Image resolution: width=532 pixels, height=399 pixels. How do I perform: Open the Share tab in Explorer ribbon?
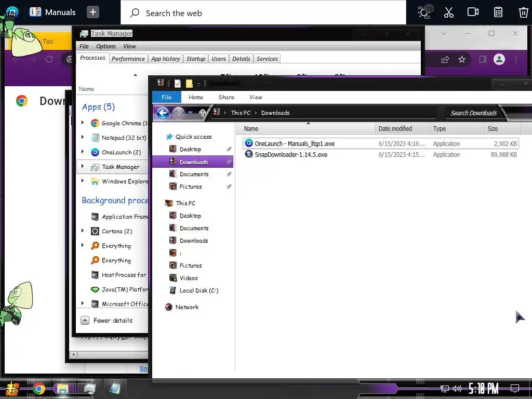227,97
